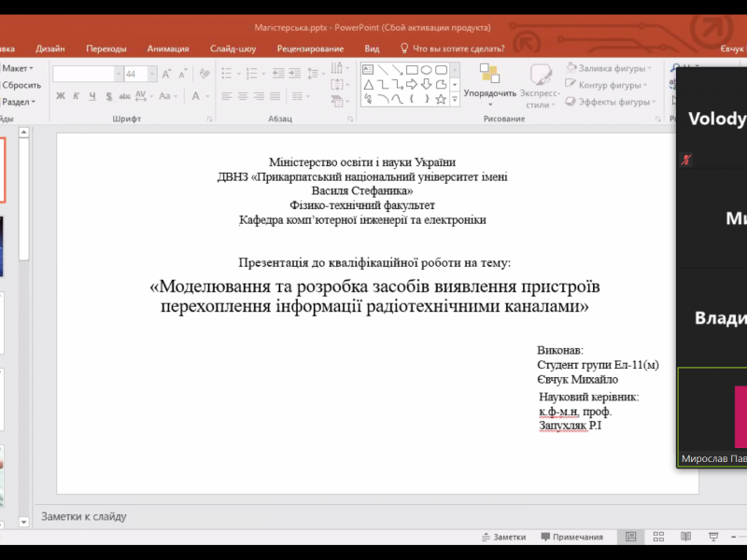Image resolution: width=747 pixels, height=560 pixels.
Task: Click the Arrange (Упорядочить) icon
Action: pyautogui.click(x=490, y=81)
